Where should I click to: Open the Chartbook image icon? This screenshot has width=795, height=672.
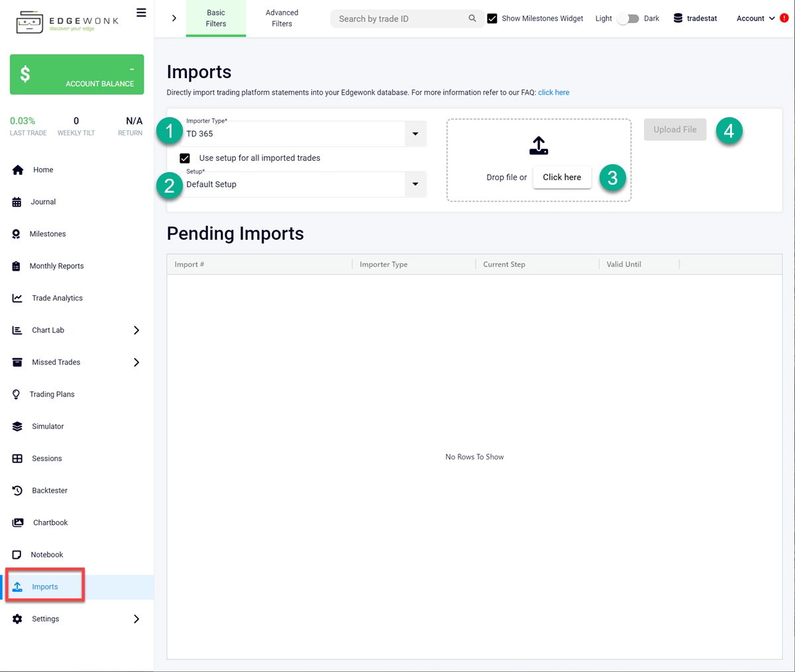pyautogui.click(x=18, y=522)
